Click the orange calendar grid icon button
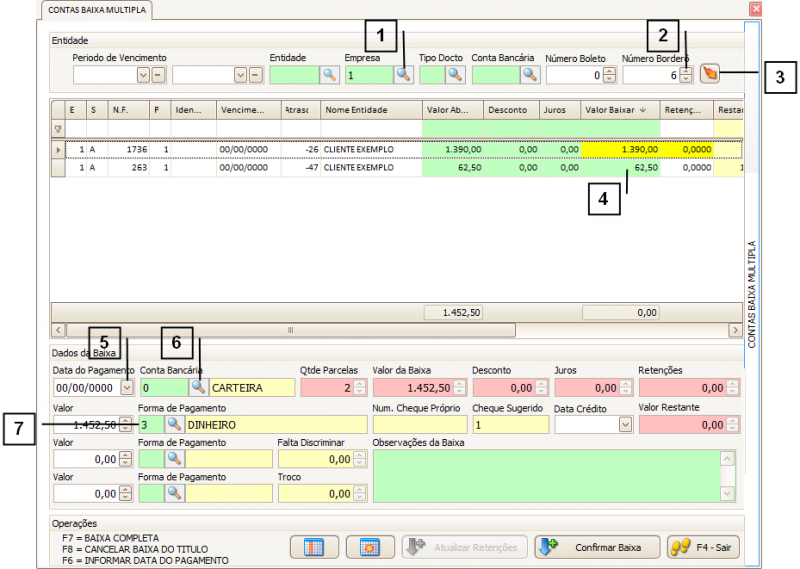800x569 pixels. [x=370, y=547]
